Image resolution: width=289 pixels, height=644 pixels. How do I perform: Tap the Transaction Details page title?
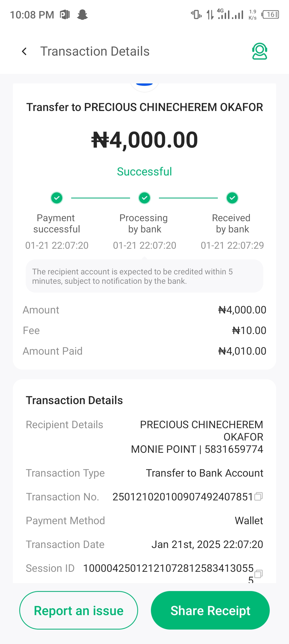click(95, 51)
